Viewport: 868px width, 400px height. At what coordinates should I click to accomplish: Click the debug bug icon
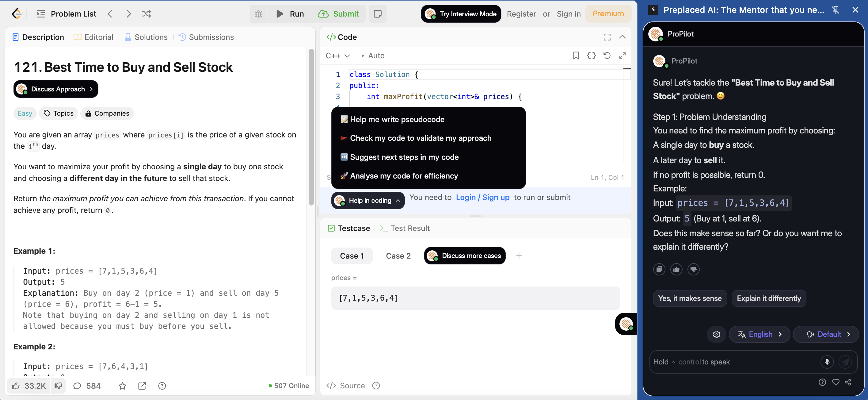tap(258, 14)
